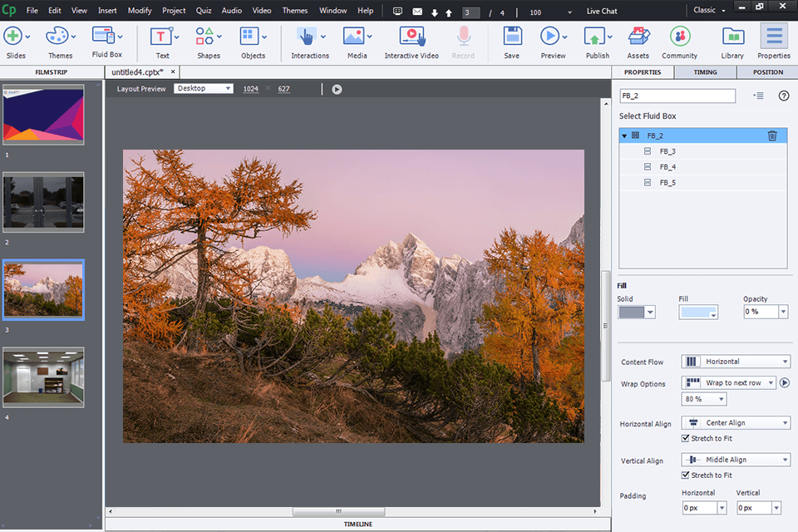Click the Live Chat link
The width and height of the screenshot is (798, 532).
pos(602,11)
